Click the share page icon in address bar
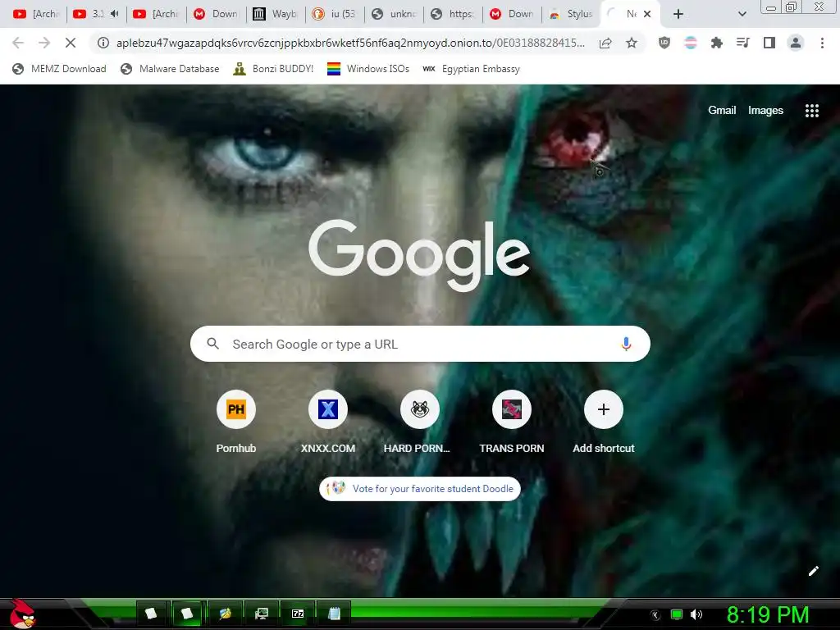 click(605, 43)
